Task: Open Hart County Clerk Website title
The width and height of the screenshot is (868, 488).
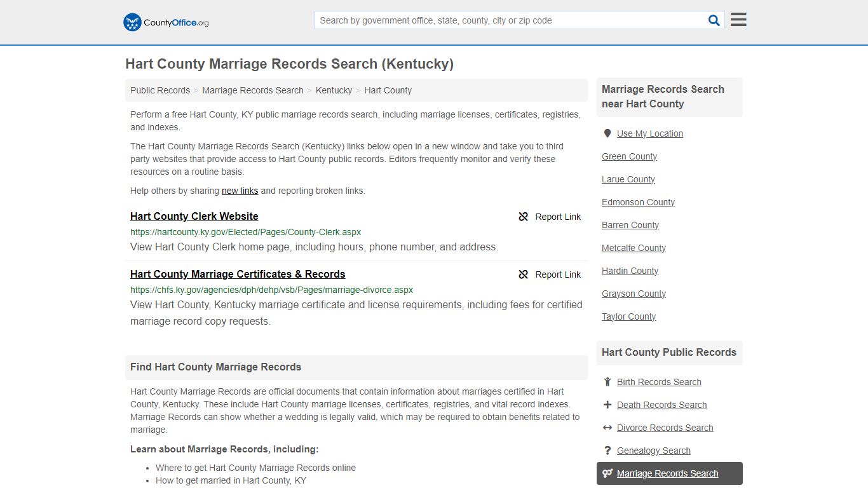Action: [194, 216]
